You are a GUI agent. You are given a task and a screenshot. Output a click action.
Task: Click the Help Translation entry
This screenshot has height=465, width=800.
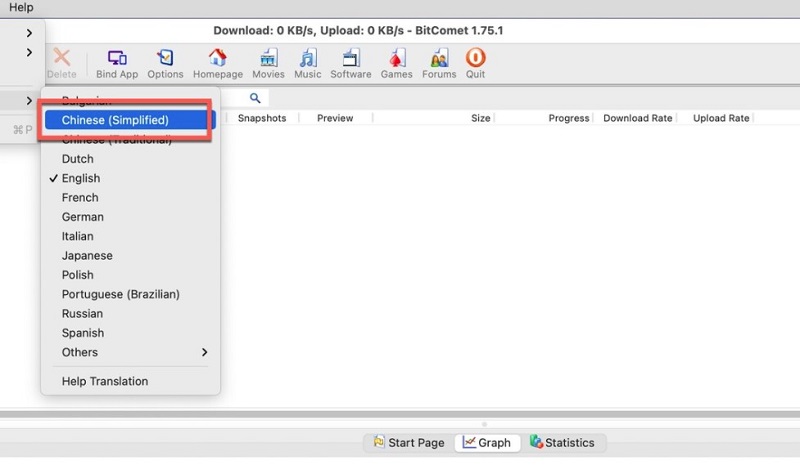pyautogui.click(x=105, y=381)
